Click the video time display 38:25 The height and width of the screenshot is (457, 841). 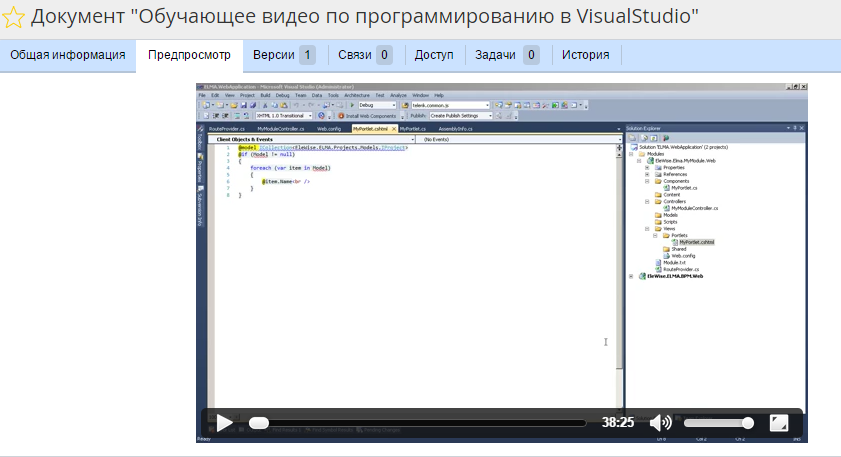pyautogui.click(x=618, y=423)
